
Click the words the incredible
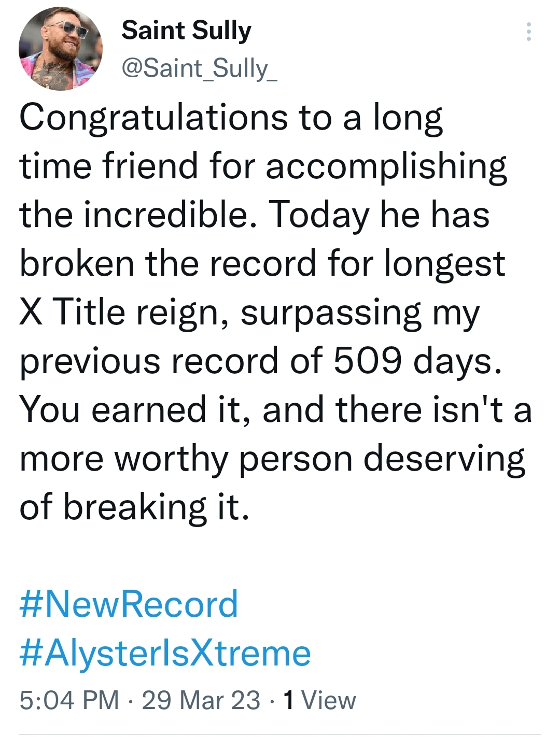pyautogui.click(x=134, y=215)
